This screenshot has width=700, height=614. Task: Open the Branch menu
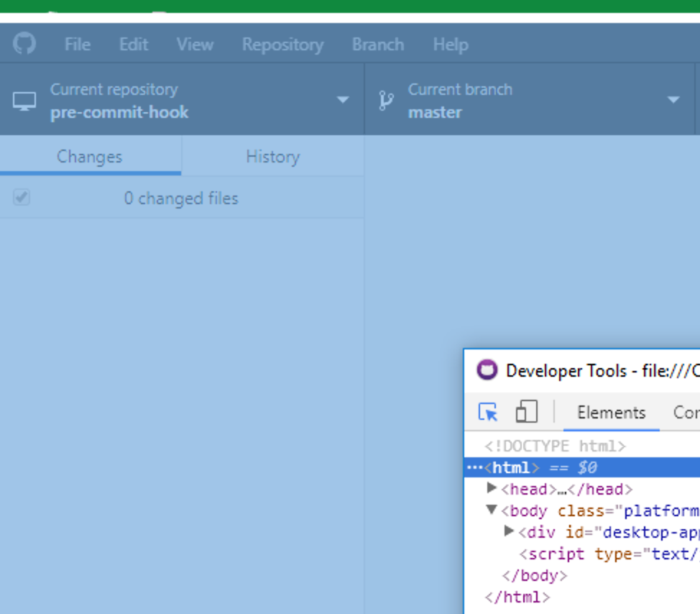coord(378,44)
